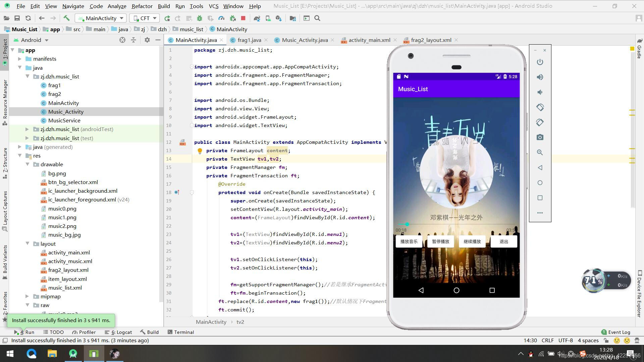Select the activity_main.xml tab
The image size is (644, 362).
coord(370,40)
